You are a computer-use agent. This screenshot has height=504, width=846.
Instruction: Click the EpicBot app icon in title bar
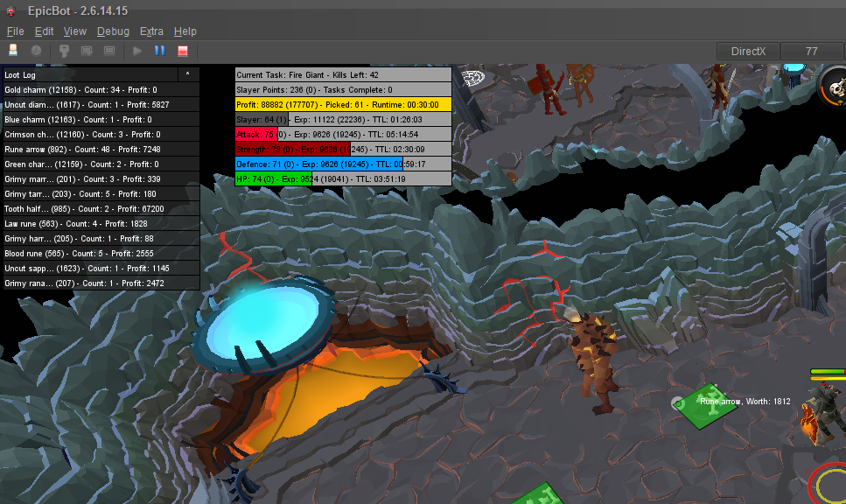click(10, 10)
